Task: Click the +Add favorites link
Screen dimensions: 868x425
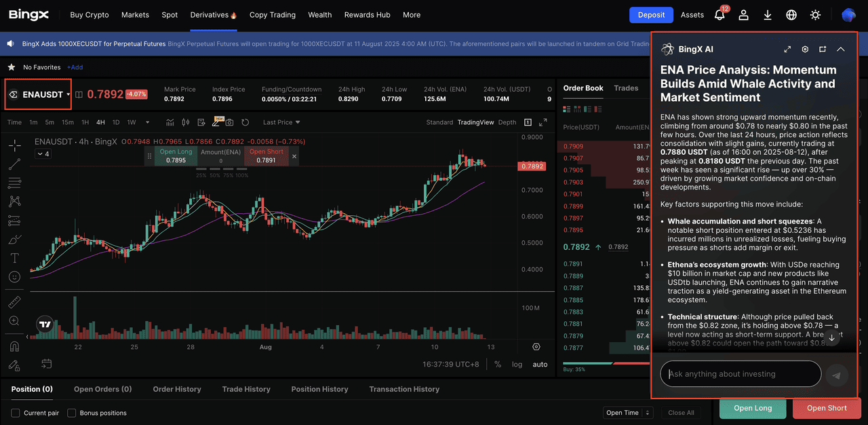Action: [75, 67]
